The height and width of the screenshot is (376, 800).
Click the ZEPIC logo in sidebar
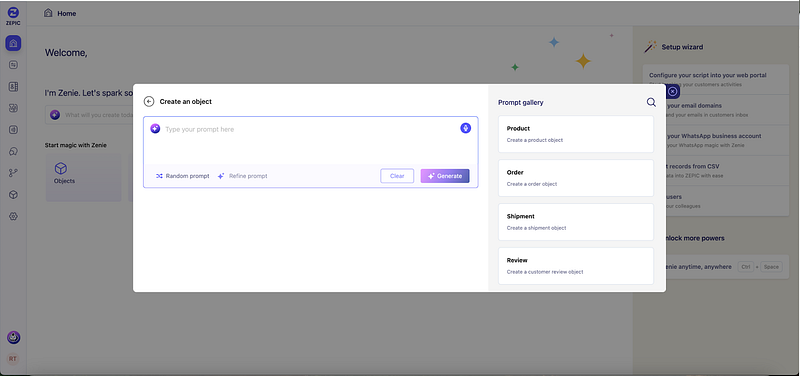[x=13, y=16]
